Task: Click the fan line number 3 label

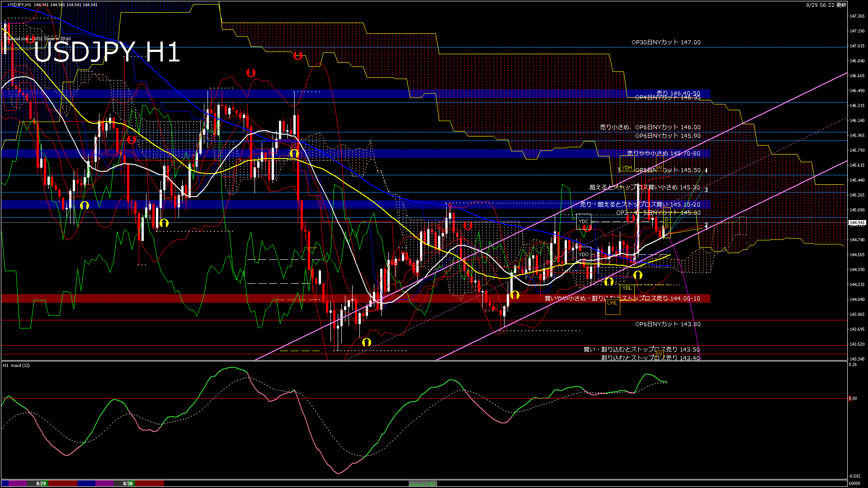Action: (706, 190)
